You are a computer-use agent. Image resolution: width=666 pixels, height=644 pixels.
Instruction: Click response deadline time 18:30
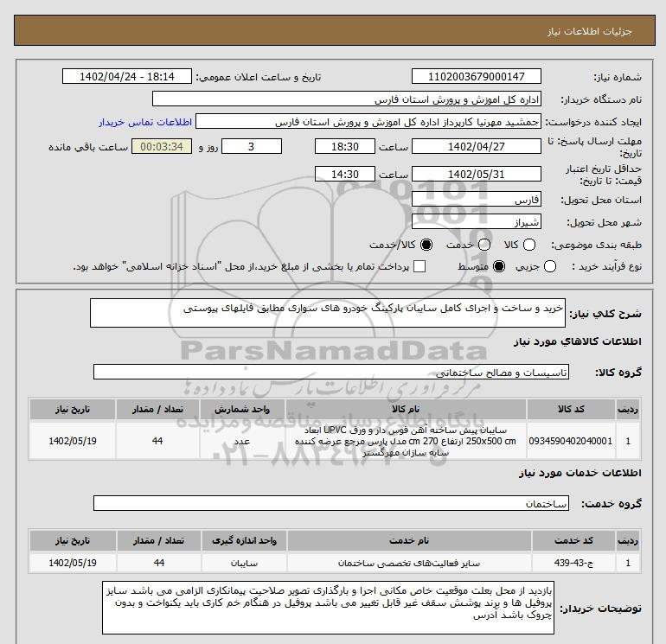point(345,146)
